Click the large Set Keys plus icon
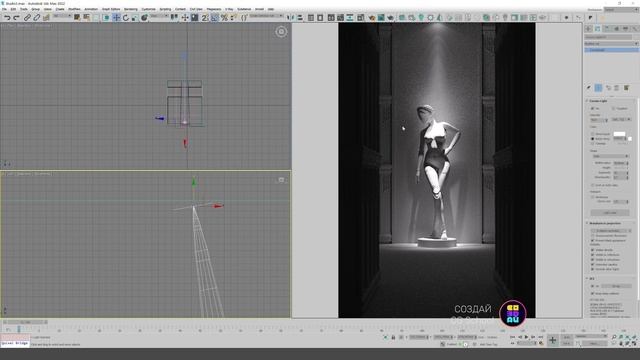640x360 pixels. [553, 340]
